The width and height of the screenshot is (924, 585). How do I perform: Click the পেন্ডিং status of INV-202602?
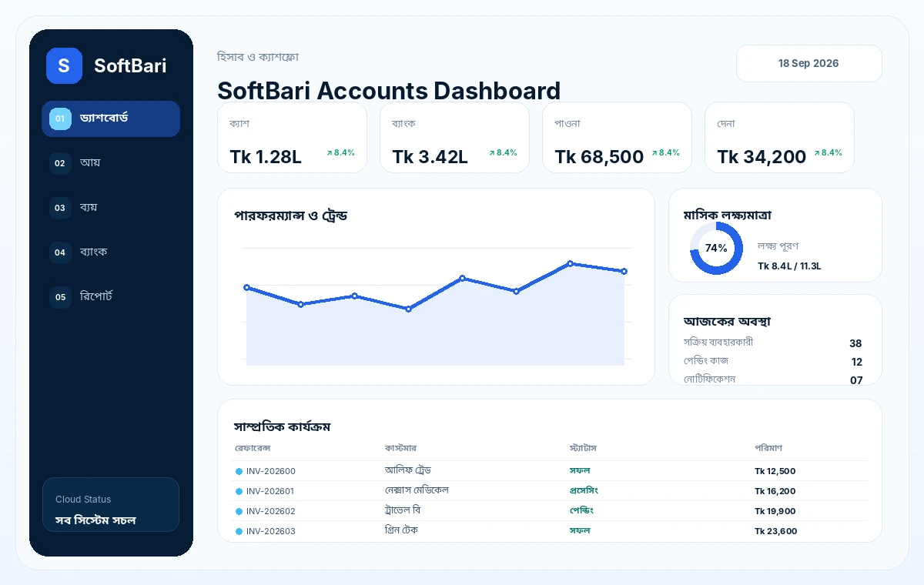[581, 510]
